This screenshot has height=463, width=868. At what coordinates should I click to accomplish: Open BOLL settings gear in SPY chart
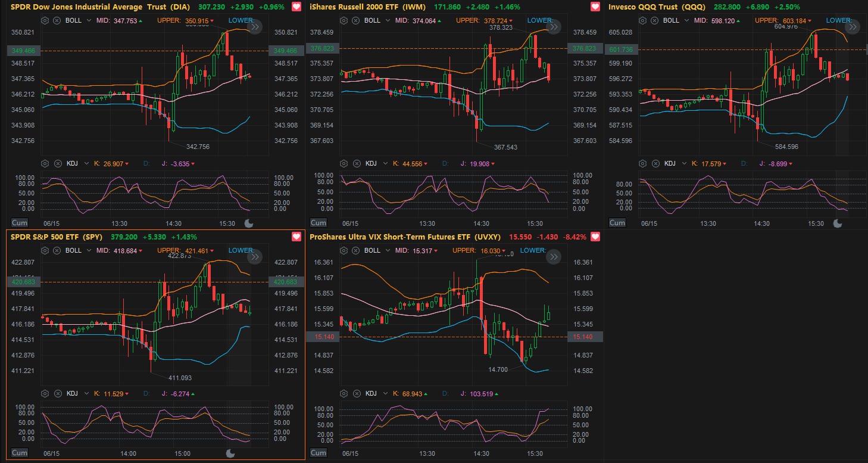point(45,250)
